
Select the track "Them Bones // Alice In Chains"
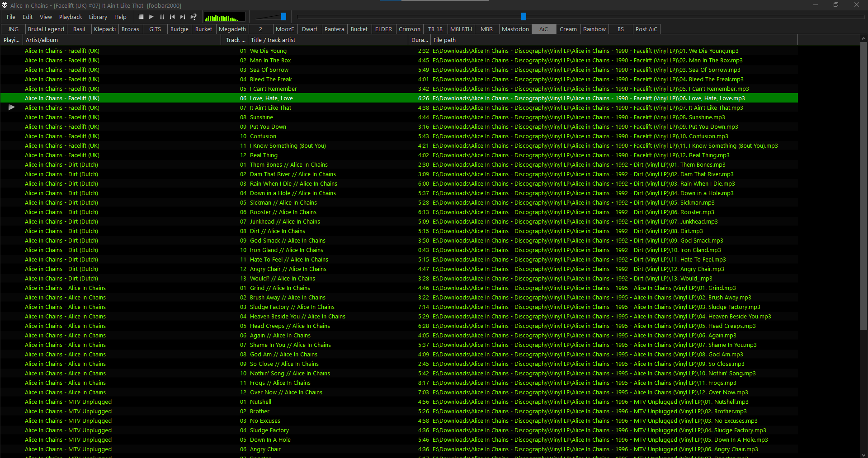pyautogui.click(x=399, y=165)
